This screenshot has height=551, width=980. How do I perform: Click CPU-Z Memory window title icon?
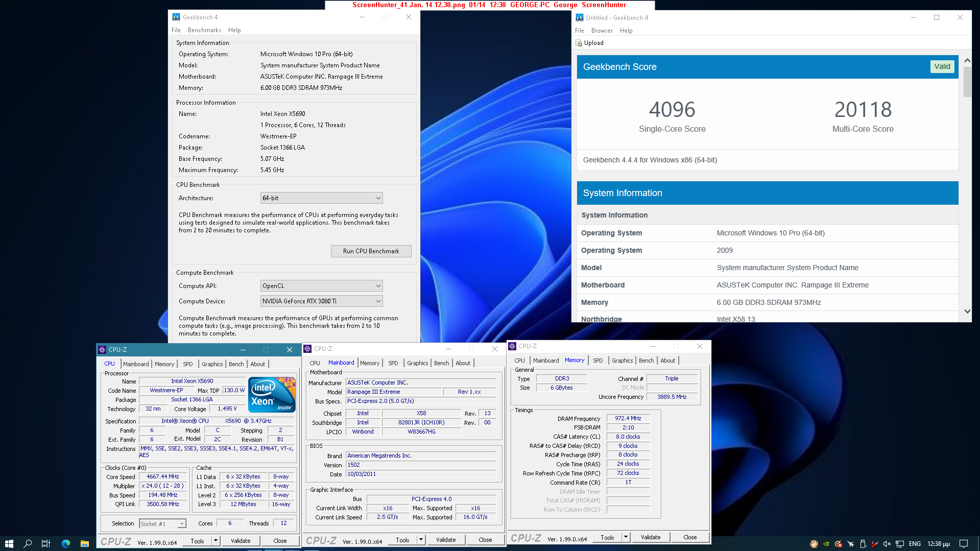(x=512, y=346)
